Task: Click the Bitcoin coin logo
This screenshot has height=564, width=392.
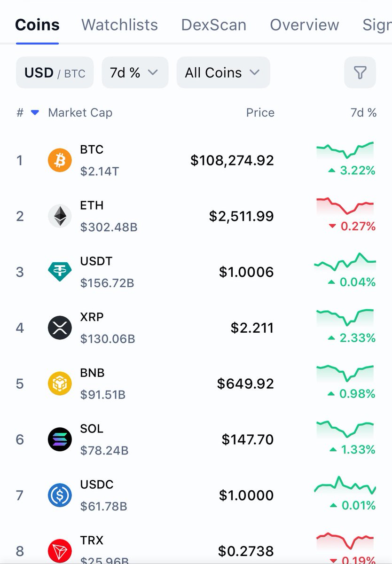Action: coord(60,160)
